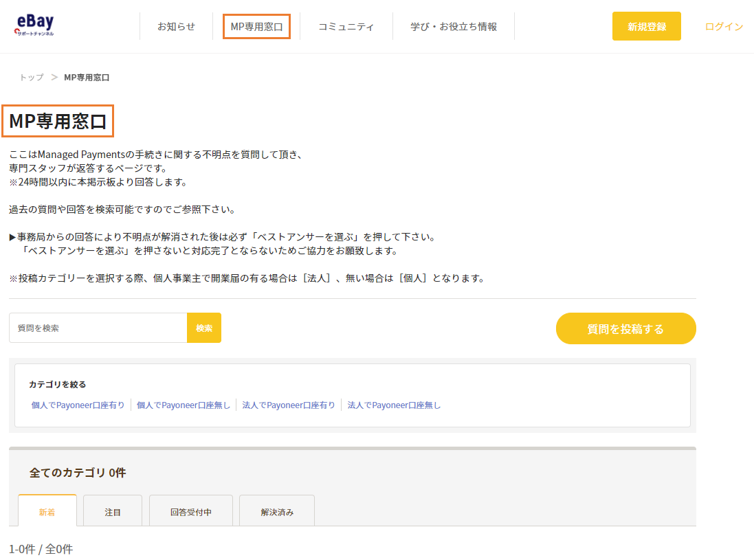Click the ログイン link
Screen dimensions: 754x560
click(724, 26)
